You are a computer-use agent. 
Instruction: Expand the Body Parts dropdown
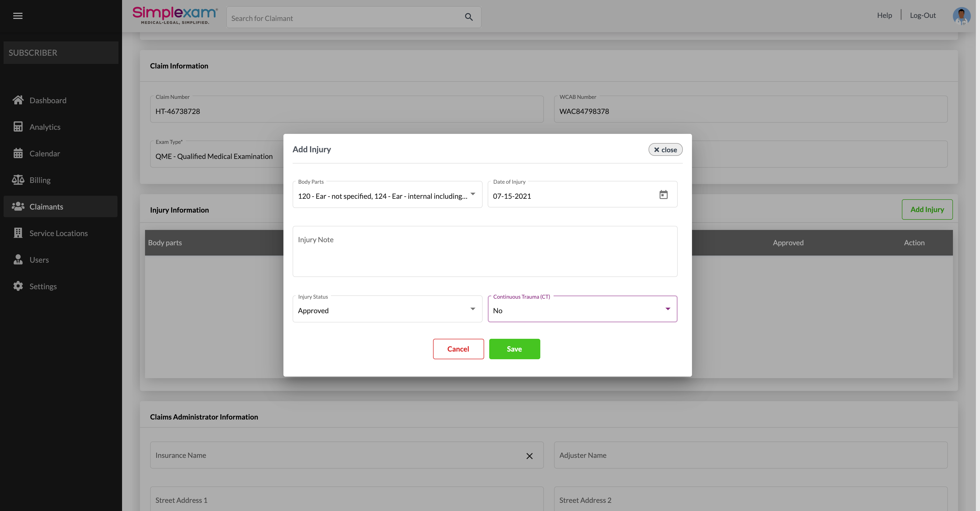472,194
